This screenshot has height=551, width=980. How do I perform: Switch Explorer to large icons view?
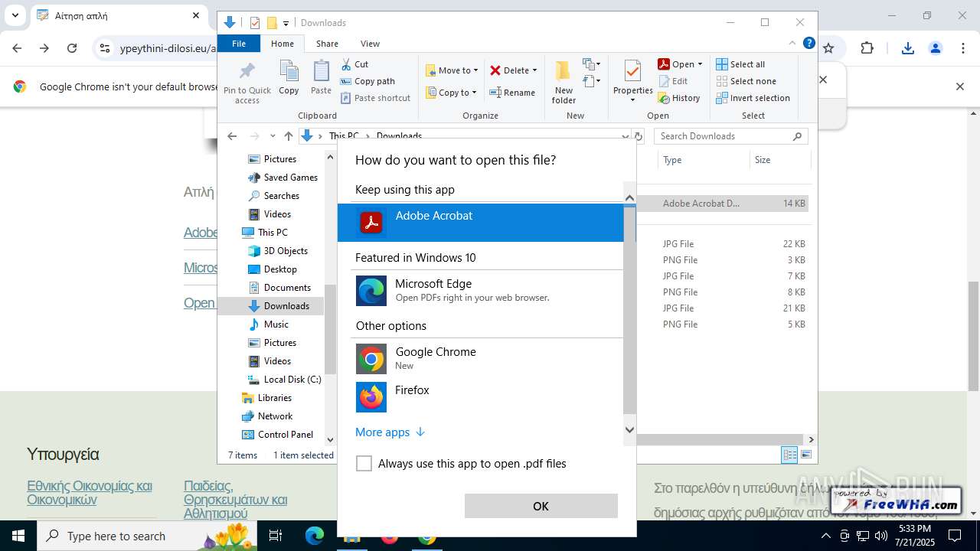805,455
